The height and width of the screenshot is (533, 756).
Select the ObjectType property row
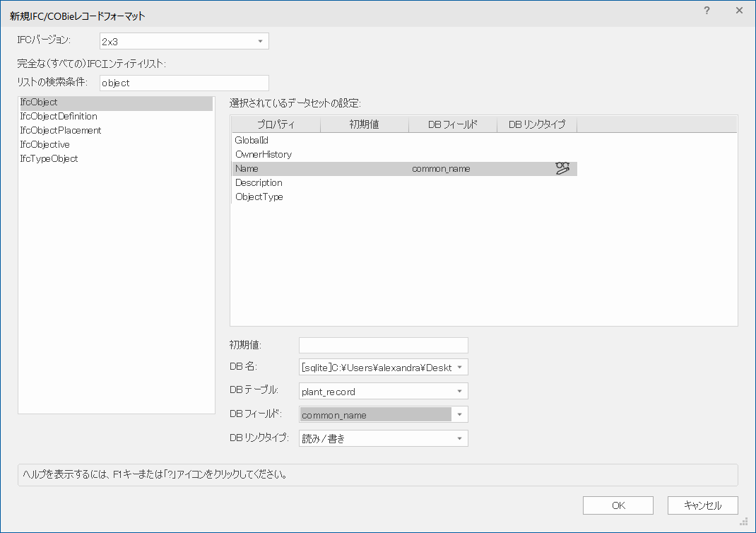click(x=259, y=197)
